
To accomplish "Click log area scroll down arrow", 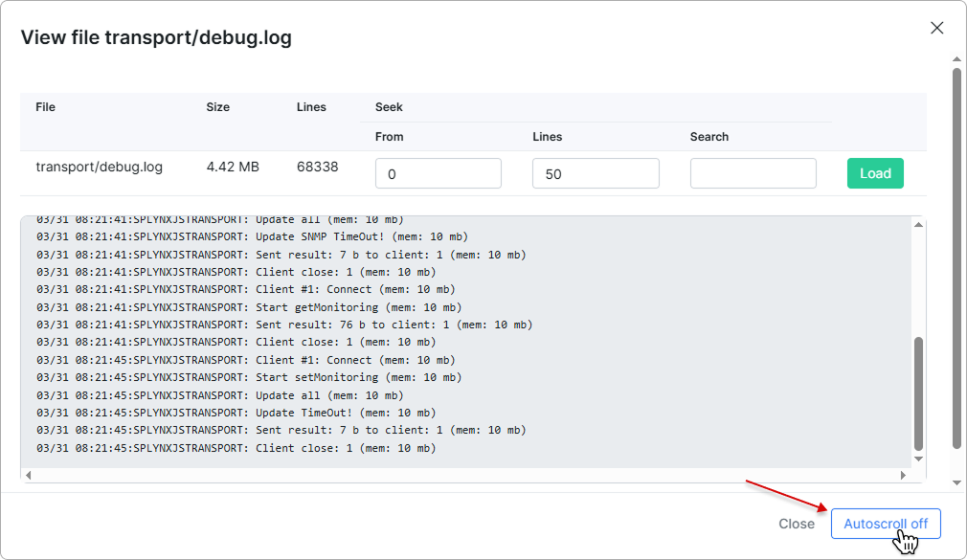I will click(918, 459).
